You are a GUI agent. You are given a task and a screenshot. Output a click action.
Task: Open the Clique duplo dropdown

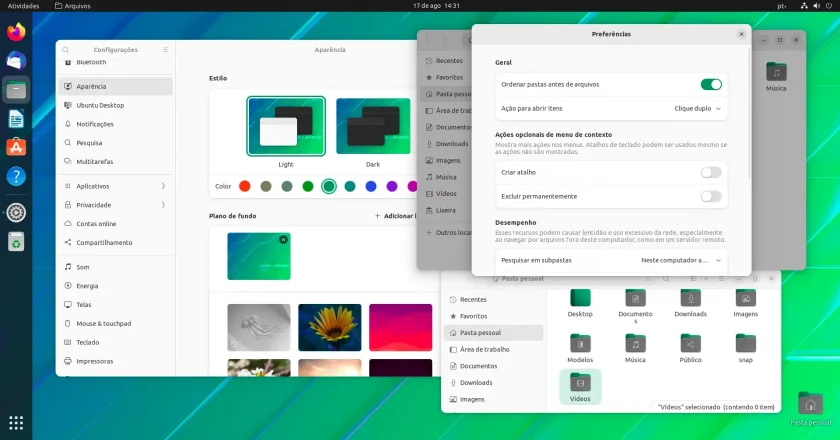(x=698, y=108)
